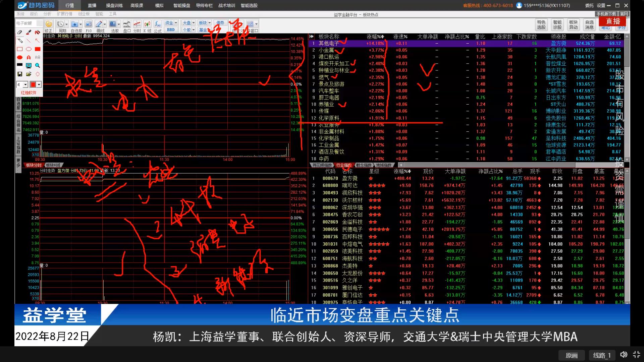Open the 设置 settings option
The width and height of the screenshot is (644, 362).
point(601,5)
